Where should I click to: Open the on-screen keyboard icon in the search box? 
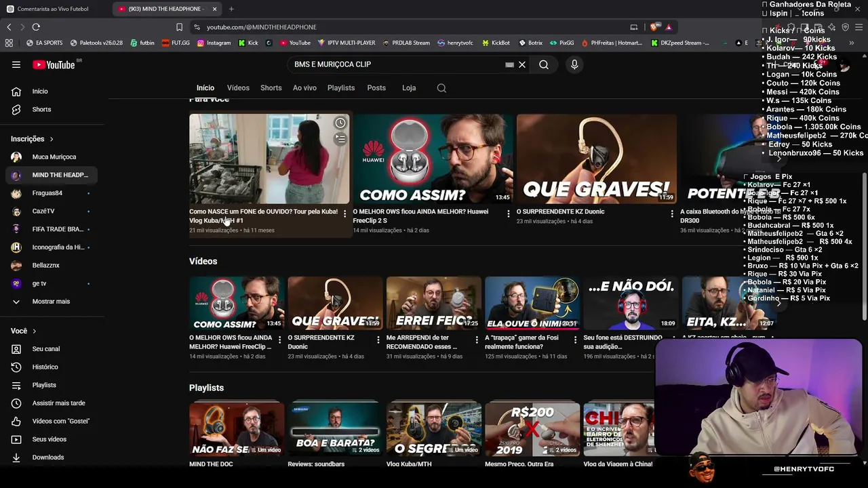click(509, 64)
